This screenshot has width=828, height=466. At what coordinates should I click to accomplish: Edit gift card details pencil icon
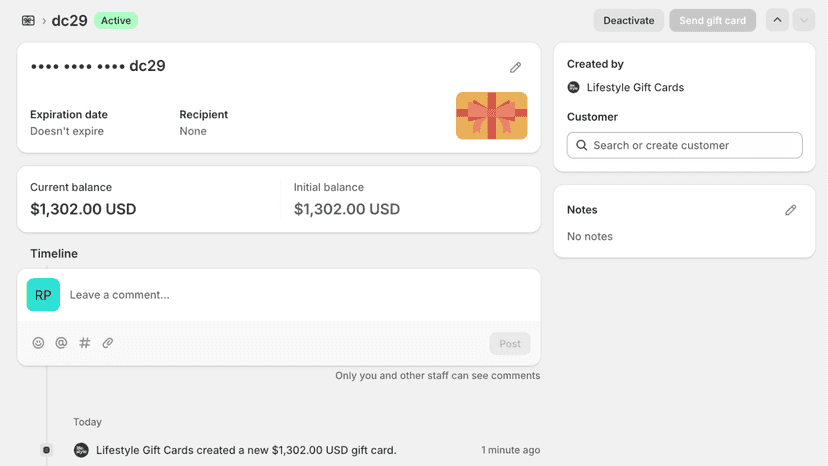click(515, 68)
